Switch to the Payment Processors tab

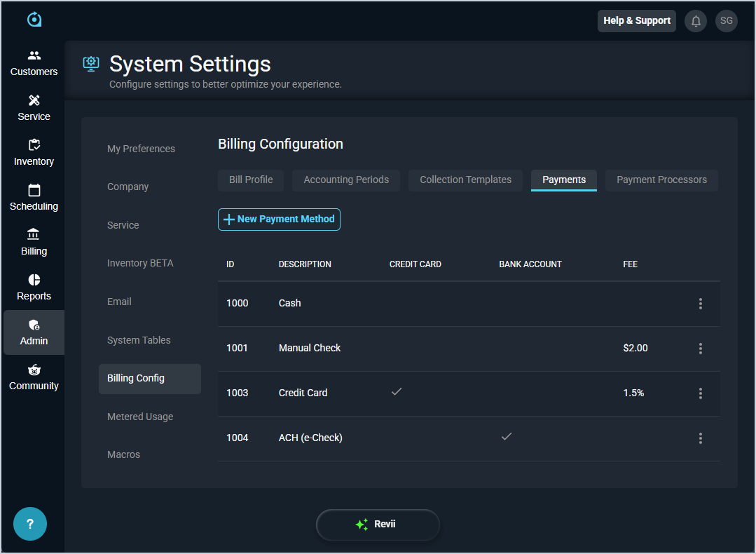click(x=661, y=180)
